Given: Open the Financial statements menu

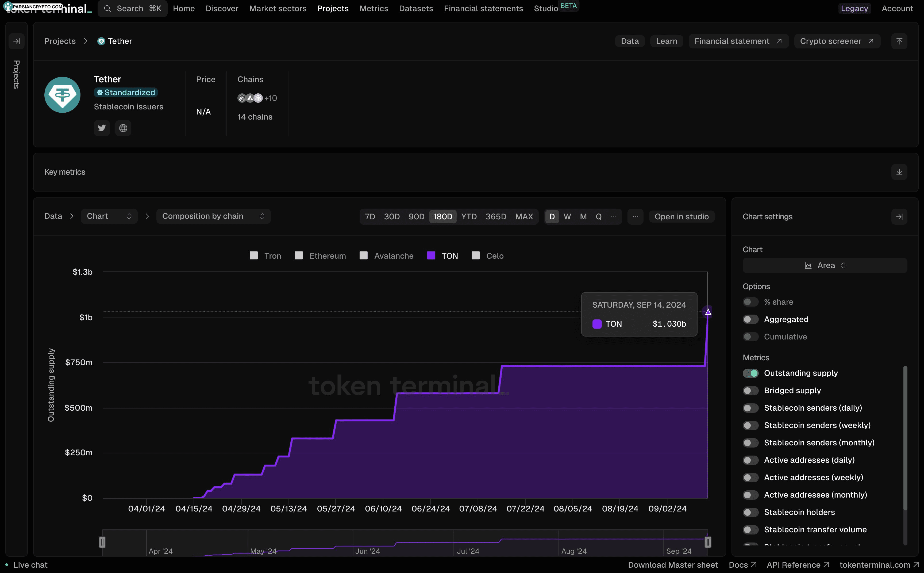Looking at the screenshot, I should pyautogui.click(x=483, y=8).
